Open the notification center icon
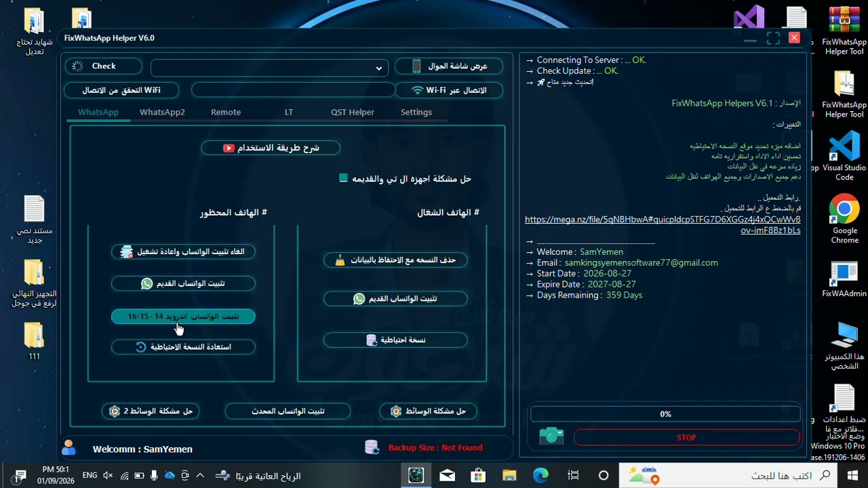 click(x=20, y=476)
